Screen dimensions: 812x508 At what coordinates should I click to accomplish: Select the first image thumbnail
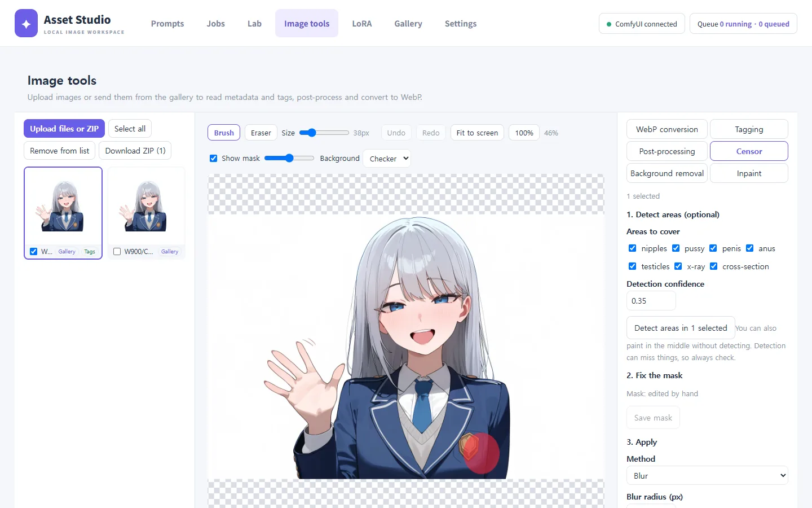point(63,207)
